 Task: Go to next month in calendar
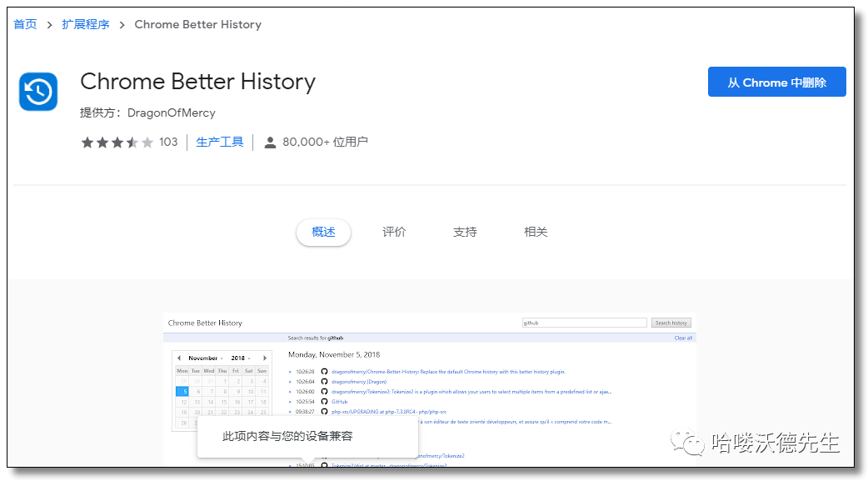pyautogui.click(x=265, y=358)
